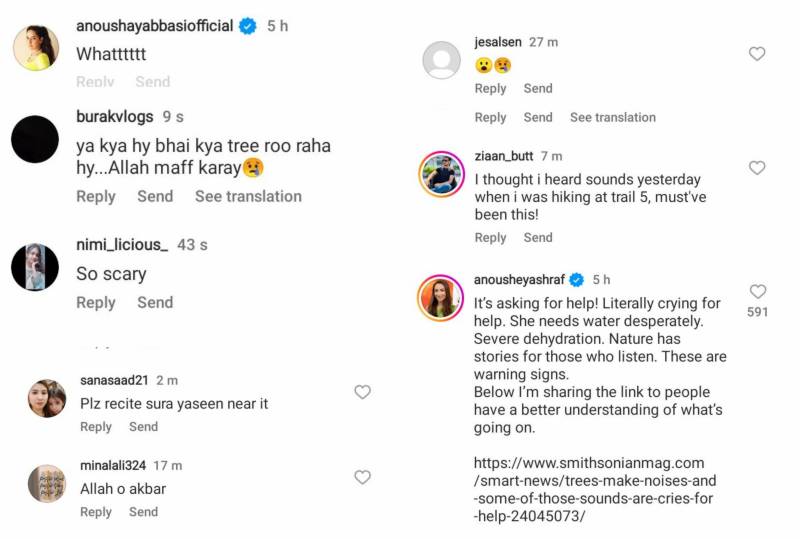Image resolution: width=800 pixels, height=539 pixels.
Task: Open burakvlogs black profile avatar
Action: pos(35,139)
